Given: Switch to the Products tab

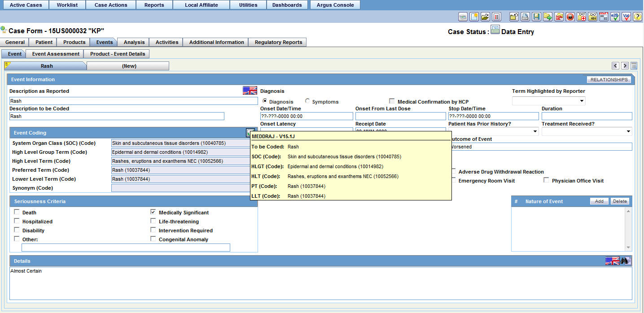Looking at the screenshot, I should [x=74, y=42].
